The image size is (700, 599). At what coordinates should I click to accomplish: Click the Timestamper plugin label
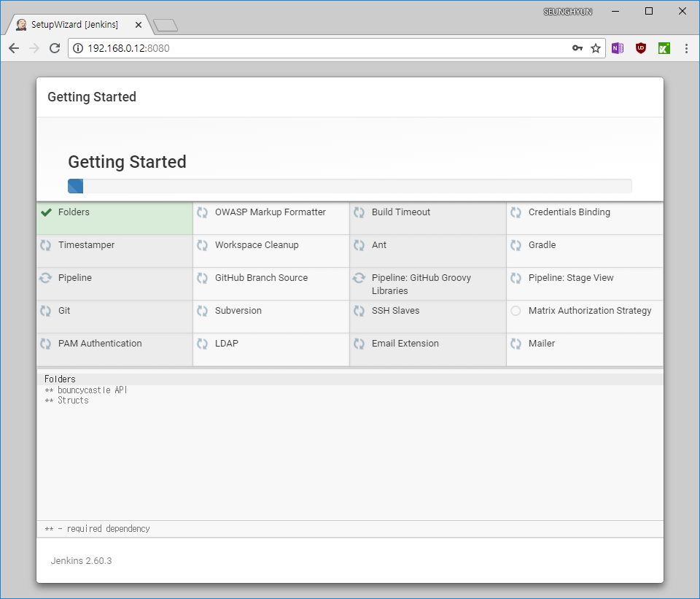pyautogui.click(x=86, y=245)
